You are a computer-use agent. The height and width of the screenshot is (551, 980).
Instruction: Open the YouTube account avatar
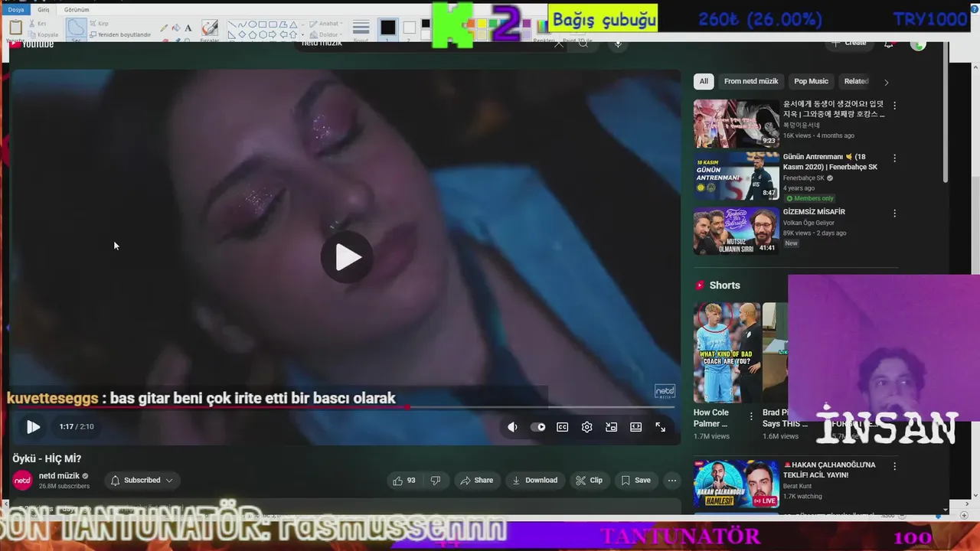918,44
